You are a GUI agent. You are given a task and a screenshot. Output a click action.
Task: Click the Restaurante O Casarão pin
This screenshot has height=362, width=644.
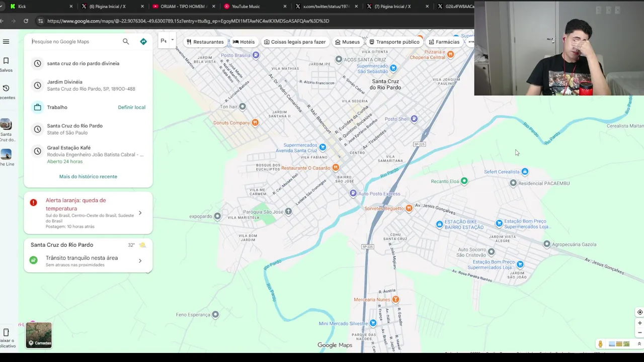click(x=336, y=167)
